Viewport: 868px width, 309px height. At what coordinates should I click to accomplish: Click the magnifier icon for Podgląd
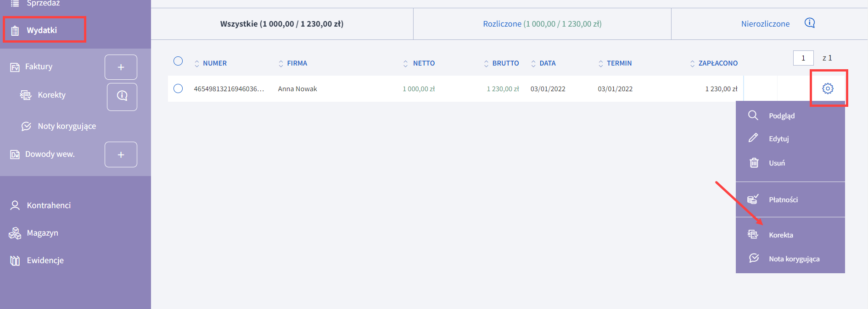pyautogui.click(x=753, y=116)
